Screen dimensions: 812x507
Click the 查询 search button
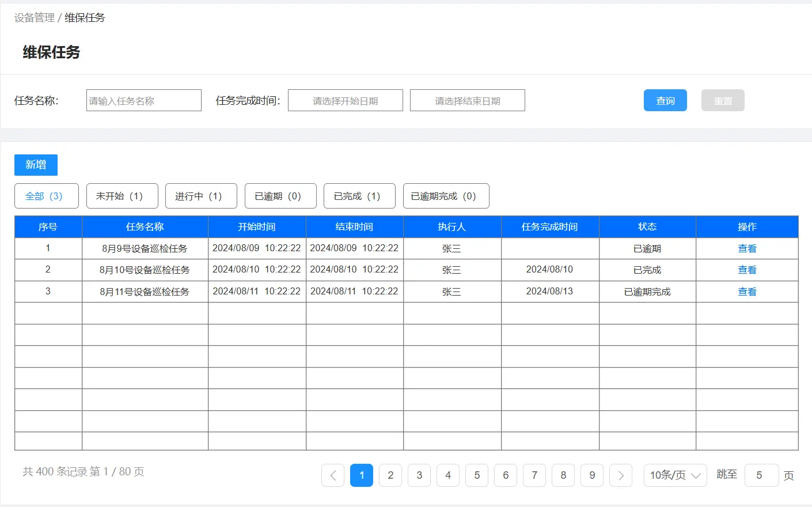tap(665, 100)
